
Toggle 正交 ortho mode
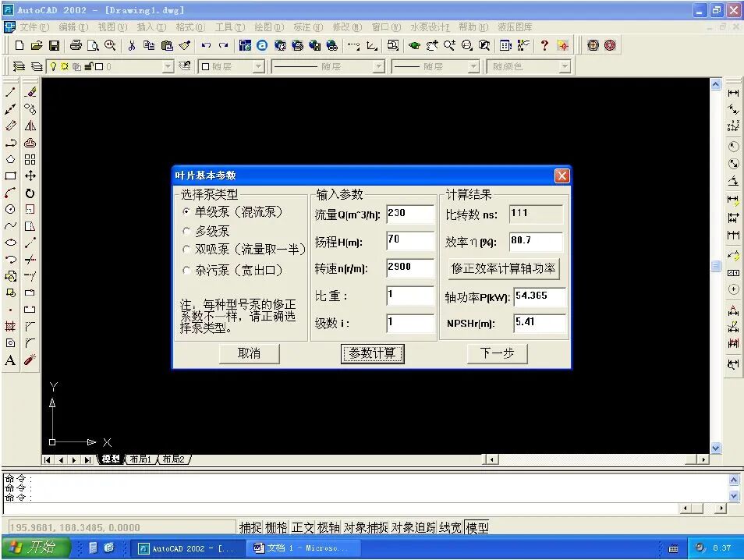click(x=303, y=527)
